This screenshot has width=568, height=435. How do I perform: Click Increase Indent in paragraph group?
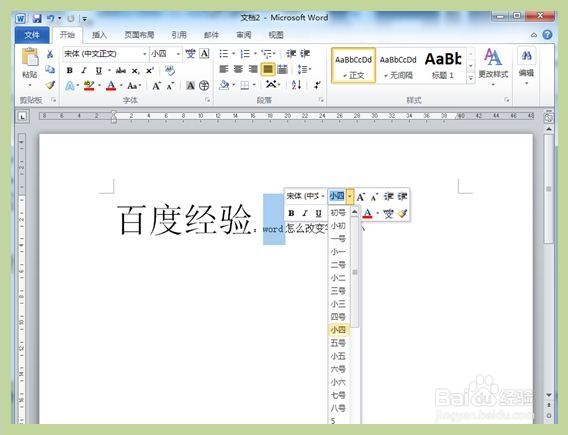pyautogui.click(x=305, y=54)
